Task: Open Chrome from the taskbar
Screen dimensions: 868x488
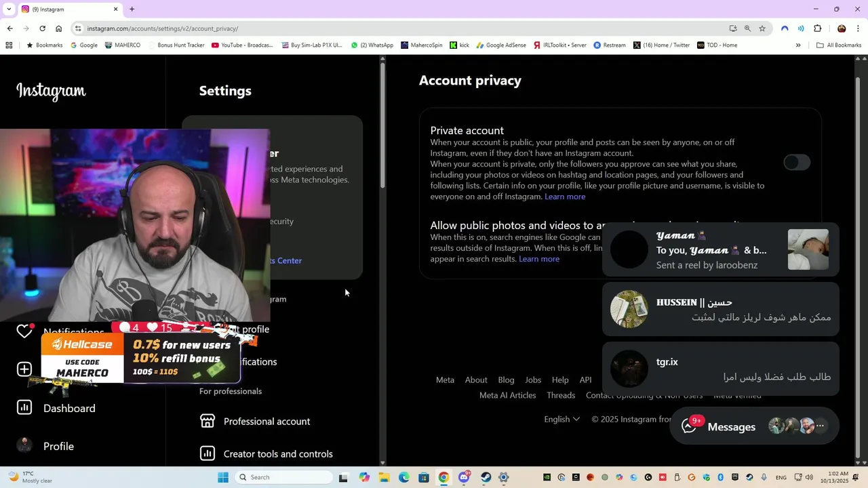Action: (443, 477)
